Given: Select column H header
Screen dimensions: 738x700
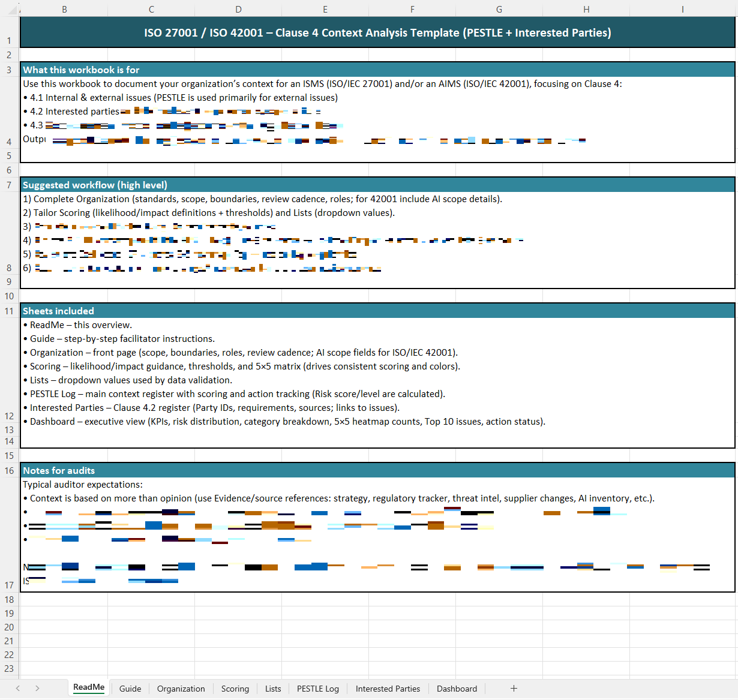Looking at the screenshot, I should 586,9.
